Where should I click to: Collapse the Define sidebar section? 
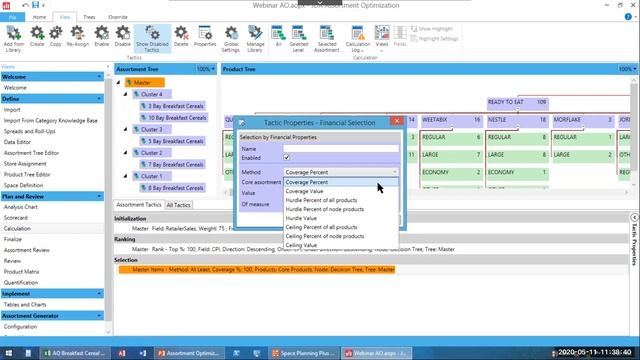pyautogui.click(x=99, y=99)
